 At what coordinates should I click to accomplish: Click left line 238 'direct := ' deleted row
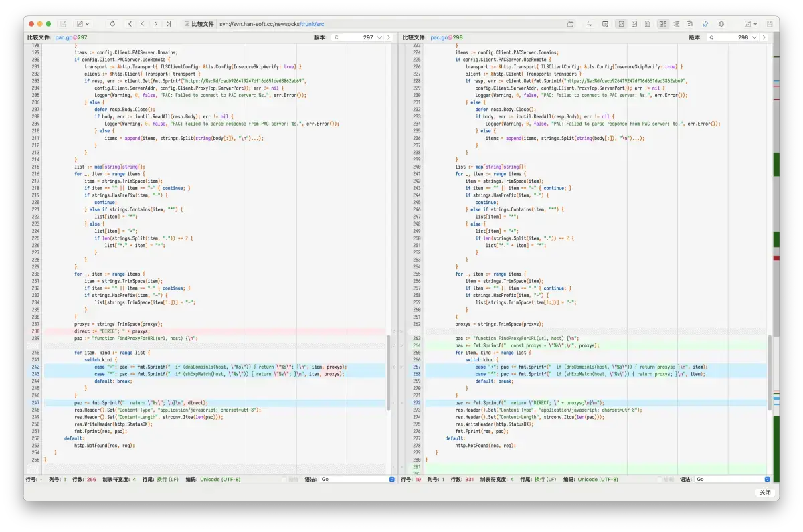coord(215,331)
